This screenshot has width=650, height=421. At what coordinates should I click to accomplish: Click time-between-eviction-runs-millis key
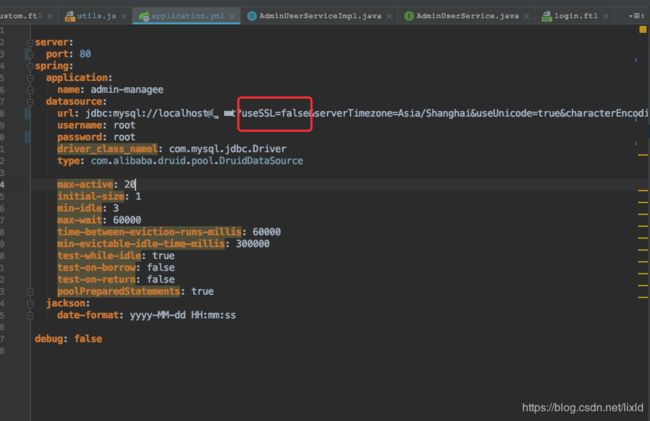(x=149, y=232)
